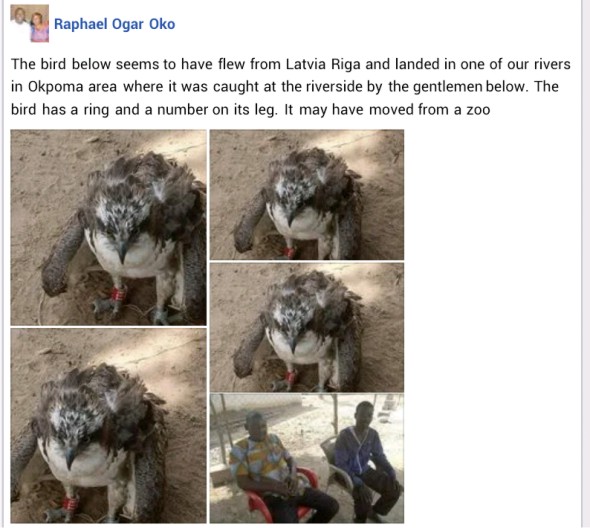Click the red leg ring in middle-right photo

click(x=290, y=376)
